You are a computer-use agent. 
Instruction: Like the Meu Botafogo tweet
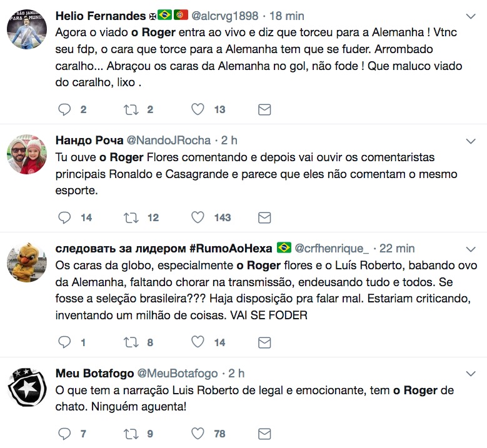(198, 434)
